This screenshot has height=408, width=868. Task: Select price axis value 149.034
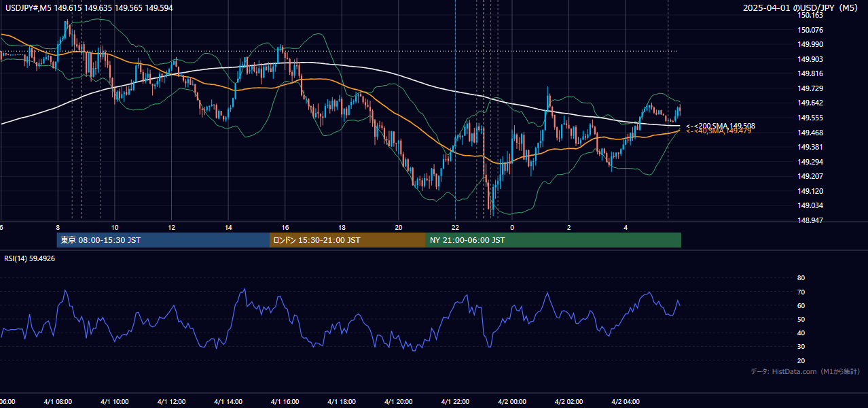[x=810, y=205]
